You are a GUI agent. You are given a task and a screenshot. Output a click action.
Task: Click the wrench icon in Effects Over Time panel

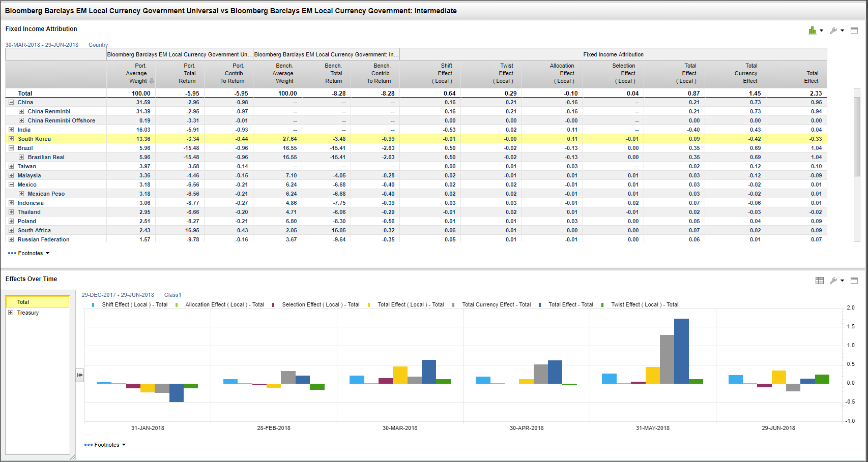click(x=833, y=280)
